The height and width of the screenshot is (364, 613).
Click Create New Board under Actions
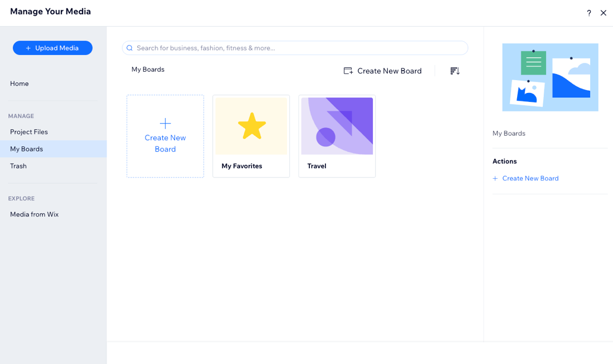click(530, 178)
